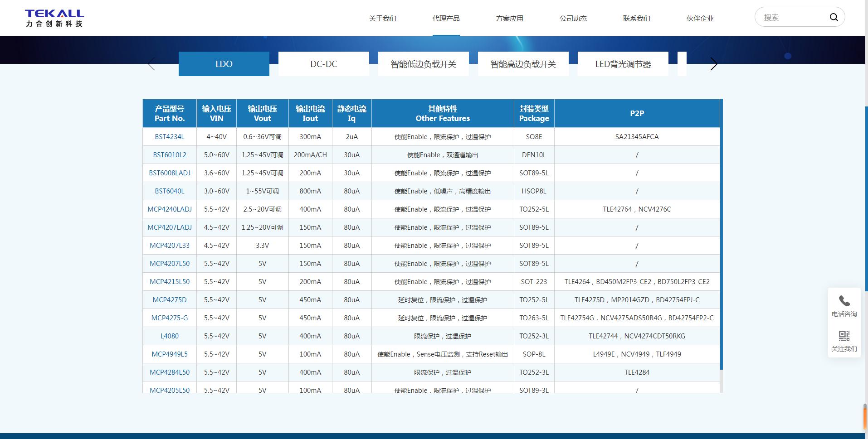This screenshot has height=439, width=868.
Task: Open MCP4207L50 part link
Action: coord(170,263)
